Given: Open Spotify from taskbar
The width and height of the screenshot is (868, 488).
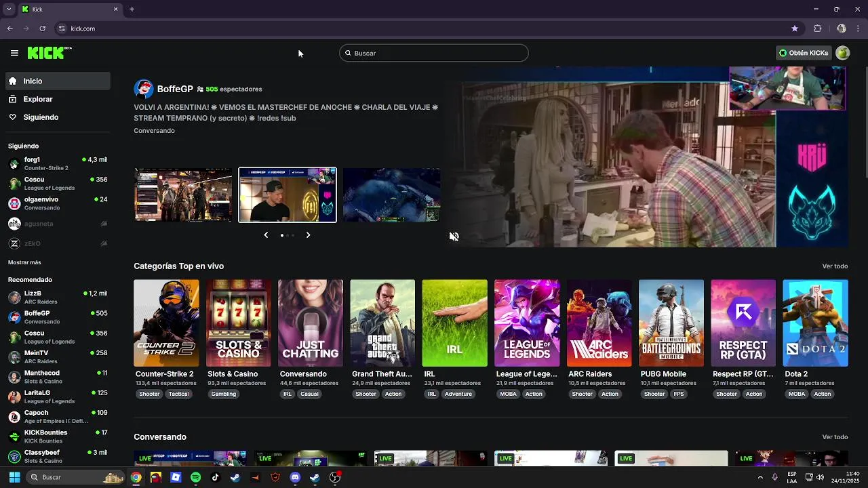Looking at the screenshot, I should pyautogui.click(x=195, y=477).
